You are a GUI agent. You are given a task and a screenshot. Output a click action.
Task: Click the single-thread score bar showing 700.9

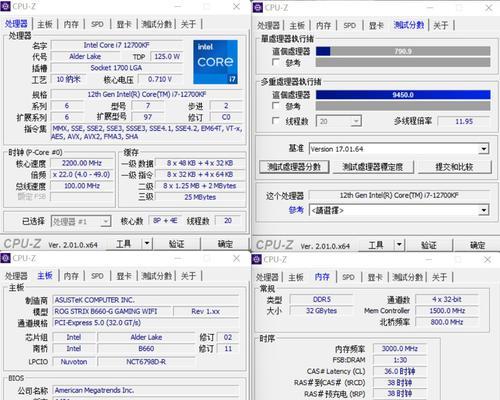pos(403,51)
